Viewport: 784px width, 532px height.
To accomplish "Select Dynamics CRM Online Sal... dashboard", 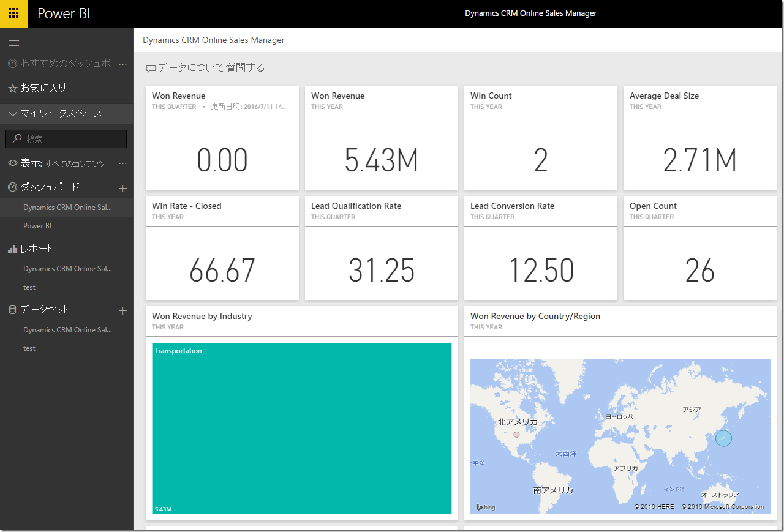I will click(66, 208).
